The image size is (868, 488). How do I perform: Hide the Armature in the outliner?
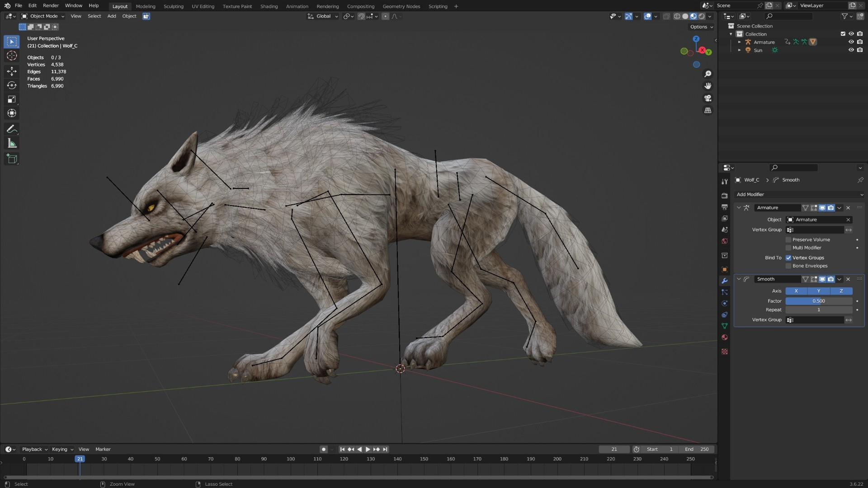tap(851, 42)
